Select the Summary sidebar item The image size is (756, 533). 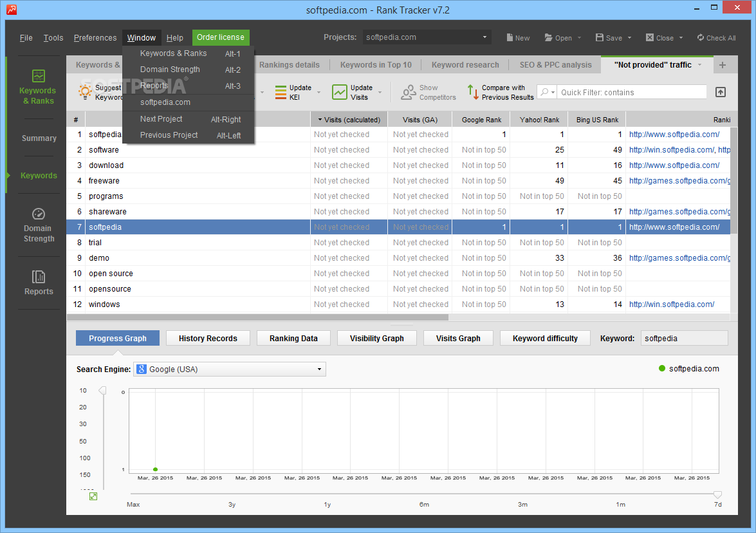click(39, 138)
